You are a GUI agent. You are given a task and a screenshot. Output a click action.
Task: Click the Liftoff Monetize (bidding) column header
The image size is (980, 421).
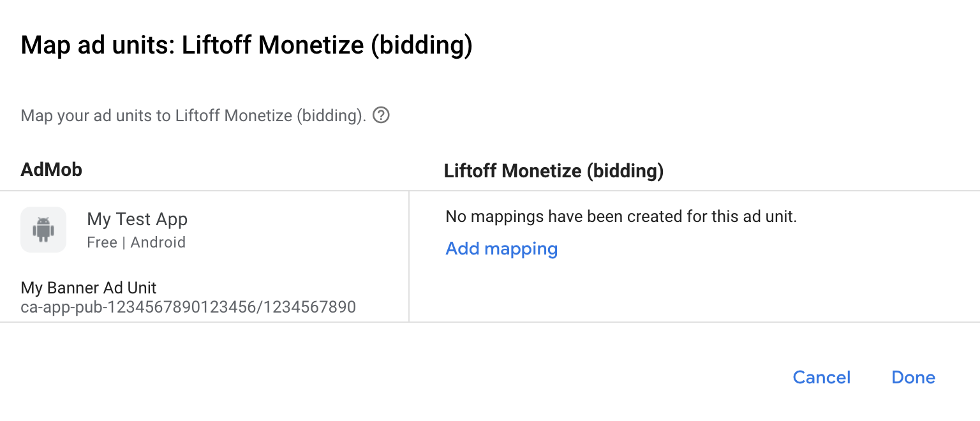tap(553, 171)
